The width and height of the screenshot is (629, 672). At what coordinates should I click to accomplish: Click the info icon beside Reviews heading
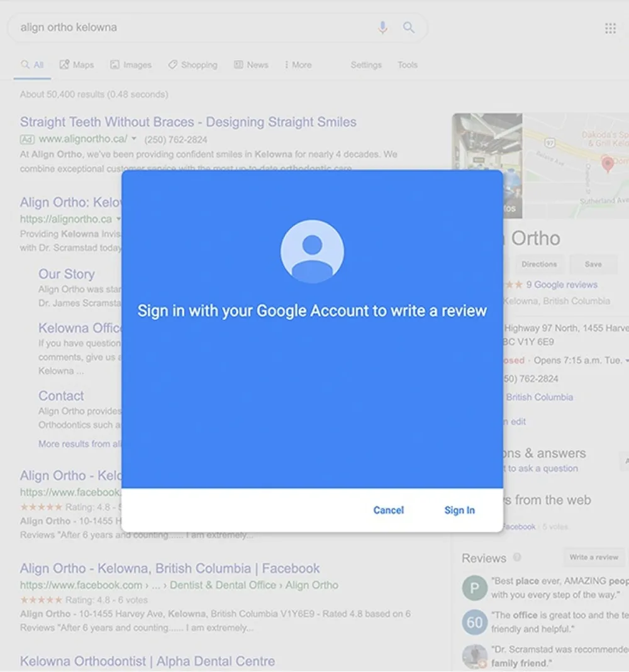coord(517,558)
